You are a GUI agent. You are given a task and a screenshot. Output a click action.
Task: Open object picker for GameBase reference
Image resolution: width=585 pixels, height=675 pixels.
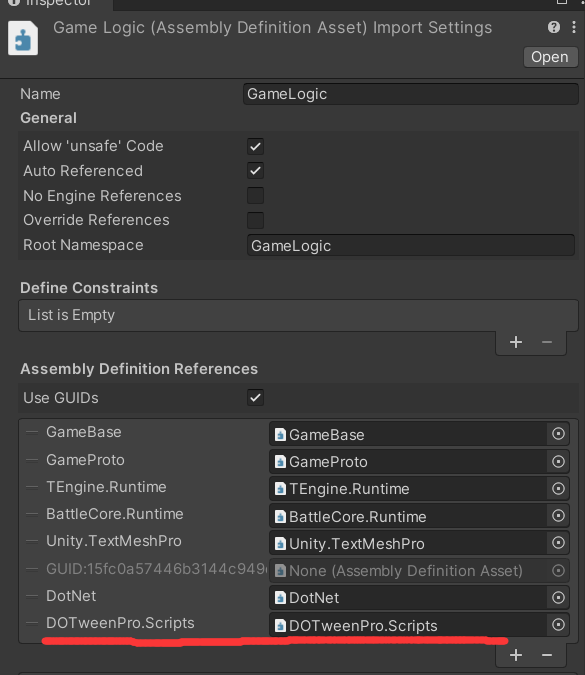pyautogui.click(x=558, y=433)
